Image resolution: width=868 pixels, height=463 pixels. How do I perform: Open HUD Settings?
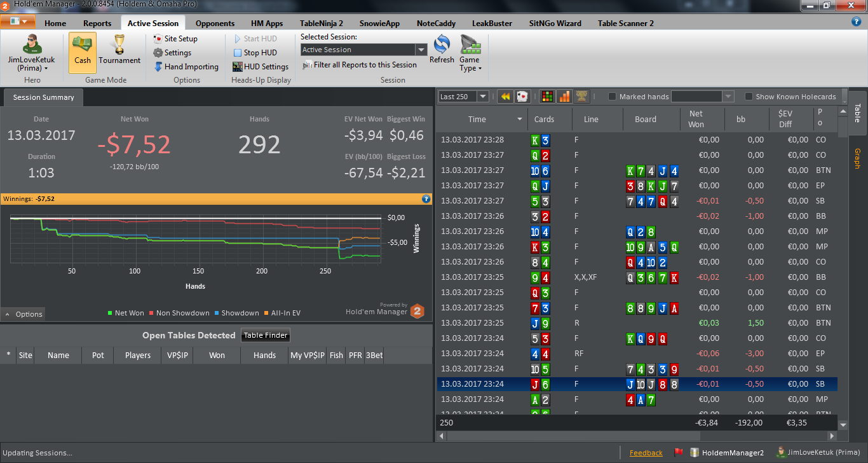[261, 67]
